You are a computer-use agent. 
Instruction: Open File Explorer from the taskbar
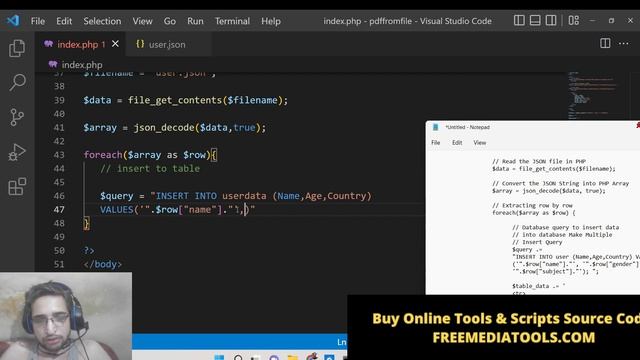click(293, 358)
